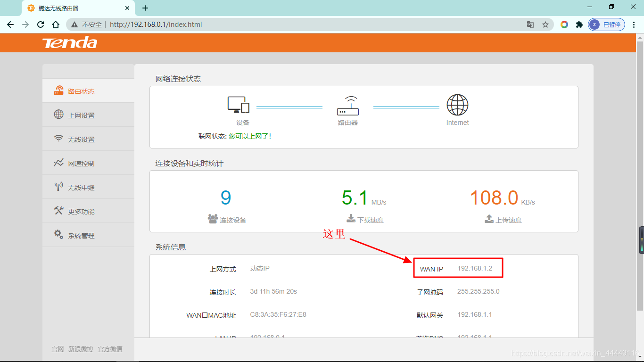The height and width of the screenshot is (362, 644).
Task: Click the gears icon beside 系统管理
Action: [x=58, y=234]
